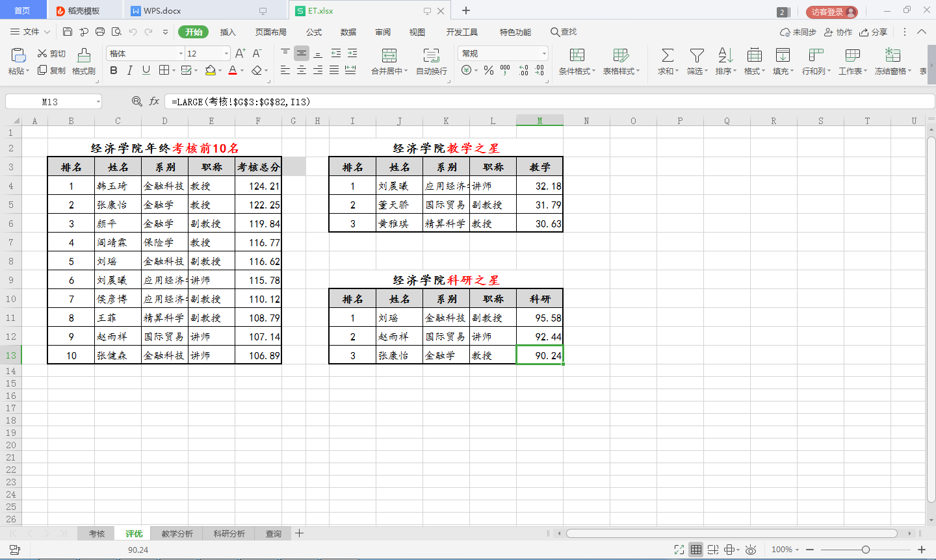
Task: Switch to the 教学分析 sheet tab
Action: (177, 533)
